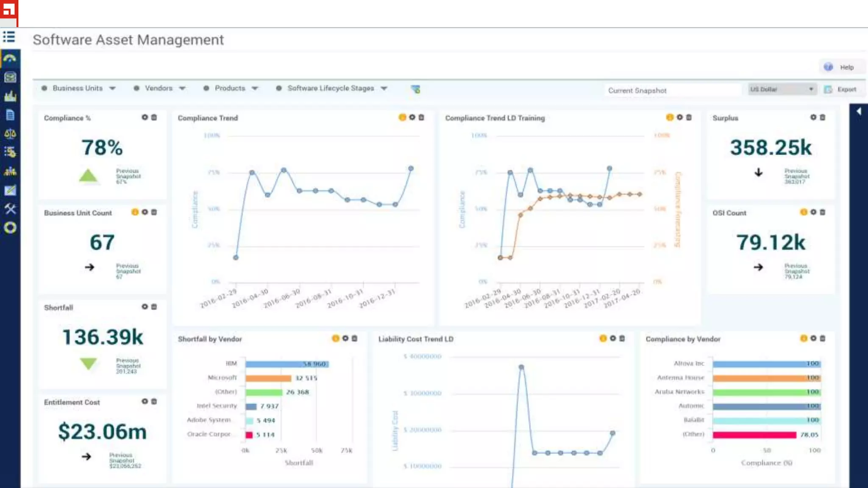Click the lifebuoy support sidebar icon
This screenshot has height=488, width=868.
(x=10, y=228)
